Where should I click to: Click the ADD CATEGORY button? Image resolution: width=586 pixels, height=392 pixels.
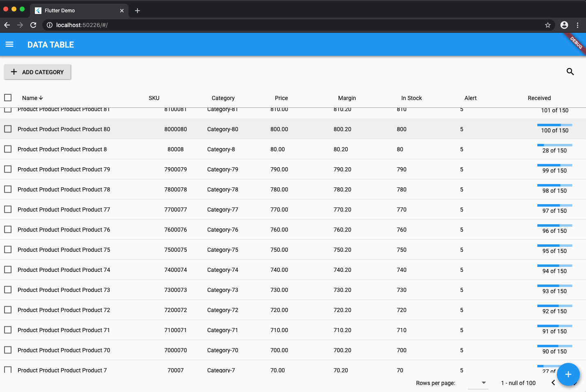(x=37, y=72)
